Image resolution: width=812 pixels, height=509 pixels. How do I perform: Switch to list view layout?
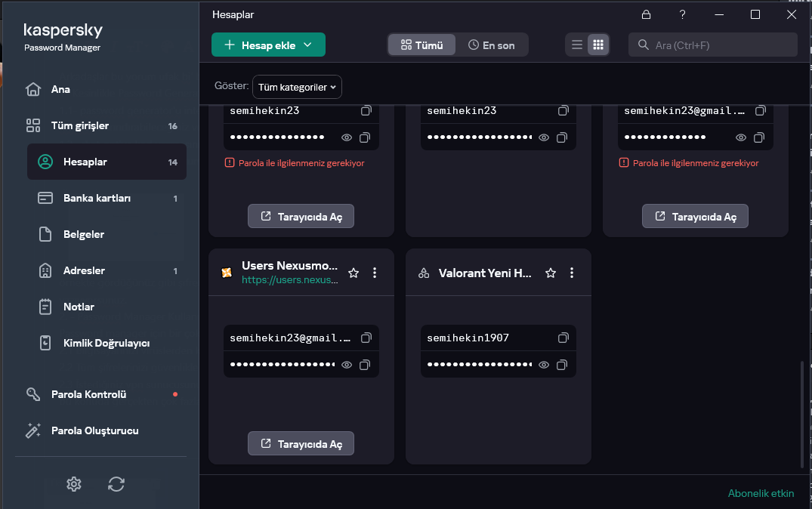pyautogui.click(x=577, y=45)
